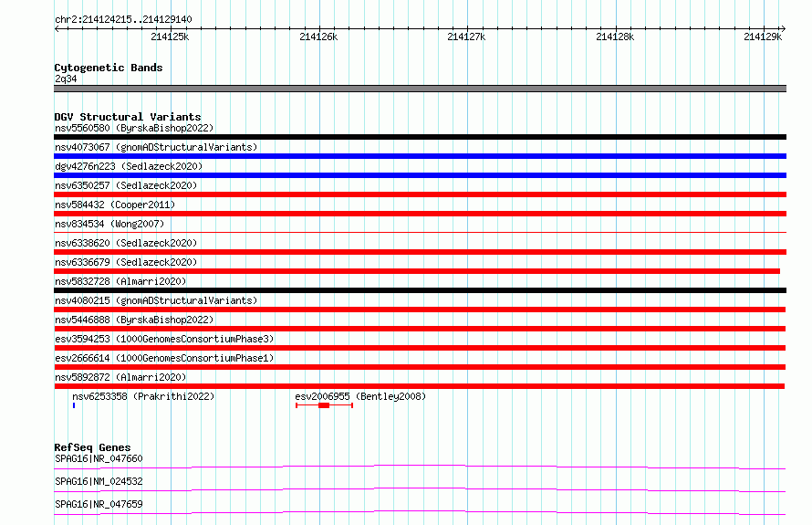Click nsv6253358 (Prakrithi2022) label

[x=143, y=396]
